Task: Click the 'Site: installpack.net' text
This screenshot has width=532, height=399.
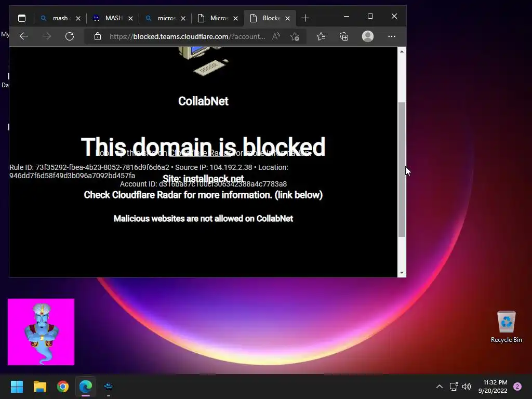Action: [x=203, y=179]
